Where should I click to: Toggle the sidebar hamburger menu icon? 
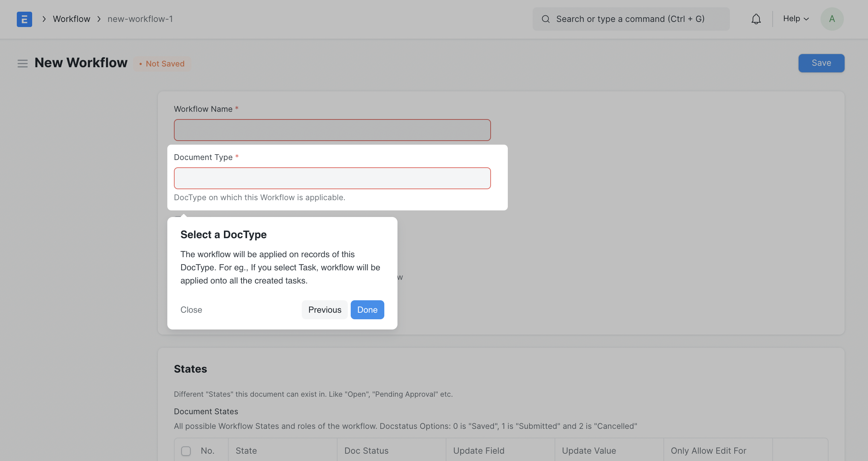point(23,64)
